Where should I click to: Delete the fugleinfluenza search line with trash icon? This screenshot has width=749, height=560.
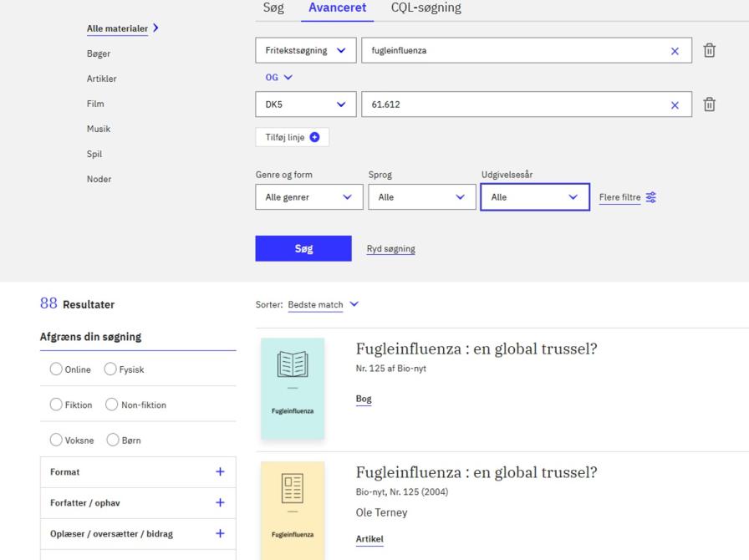point(709,50)
